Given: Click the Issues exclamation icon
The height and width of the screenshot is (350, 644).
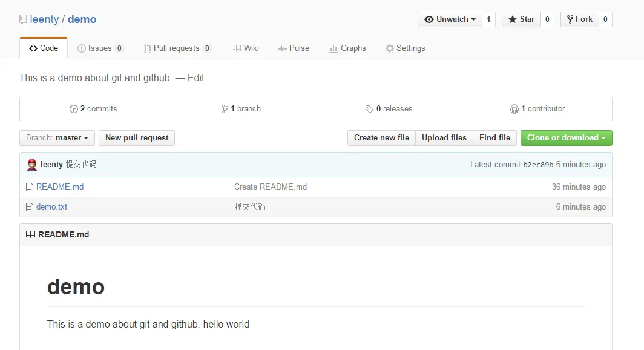Looking at the screenshot, I should tap(82, 48).
